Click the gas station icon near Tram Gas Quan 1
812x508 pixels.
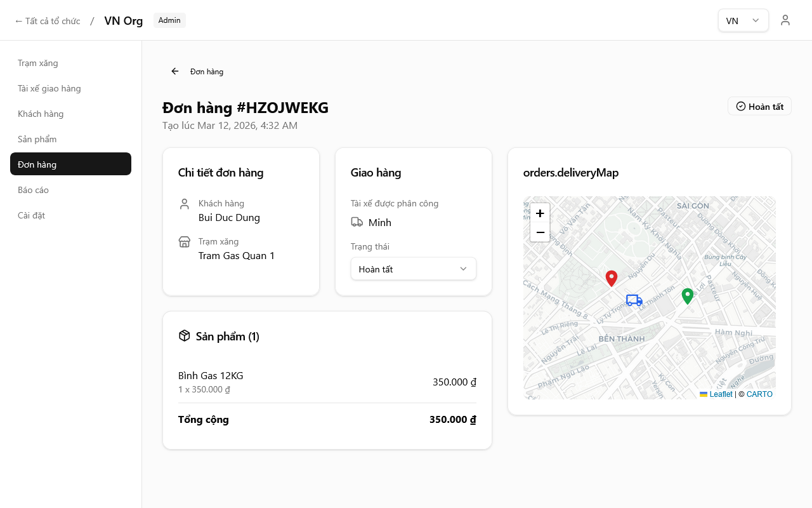(x=184, y=241)
